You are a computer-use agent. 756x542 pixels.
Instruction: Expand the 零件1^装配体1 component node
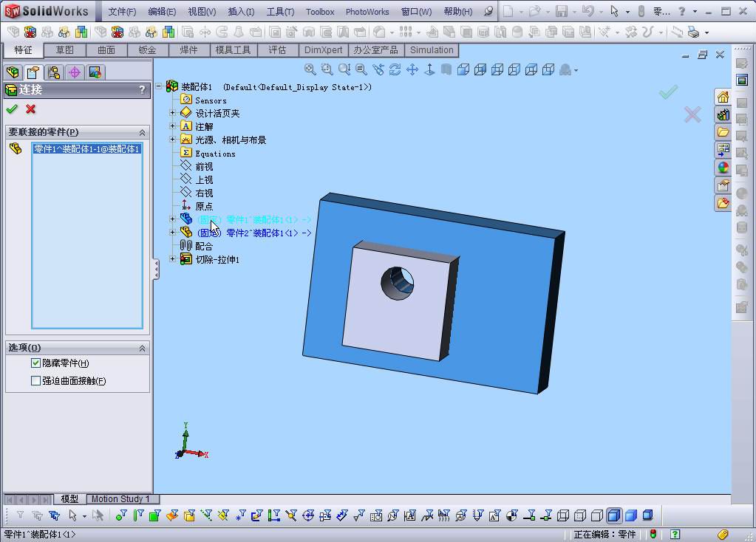(x=172, y=219)
